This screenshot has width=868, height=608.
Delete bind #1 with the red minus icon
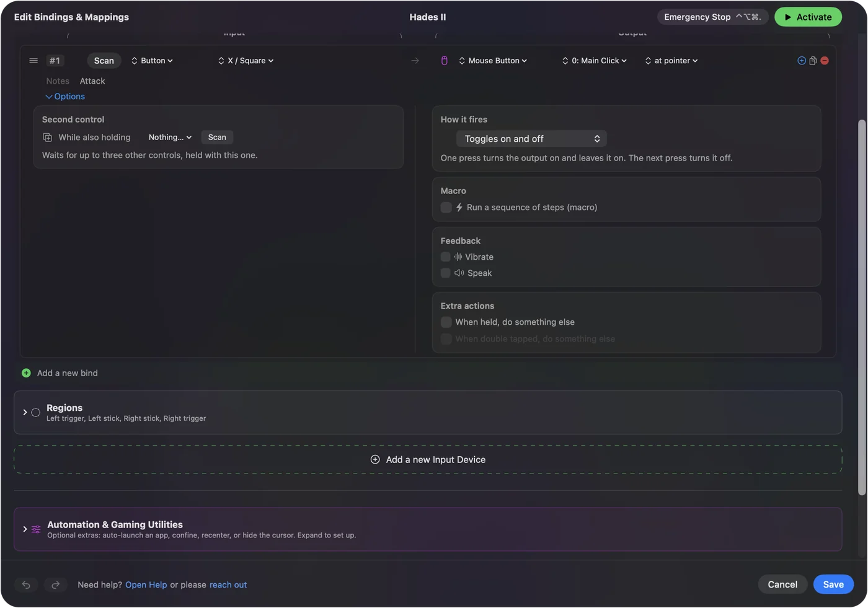[825, 61]
